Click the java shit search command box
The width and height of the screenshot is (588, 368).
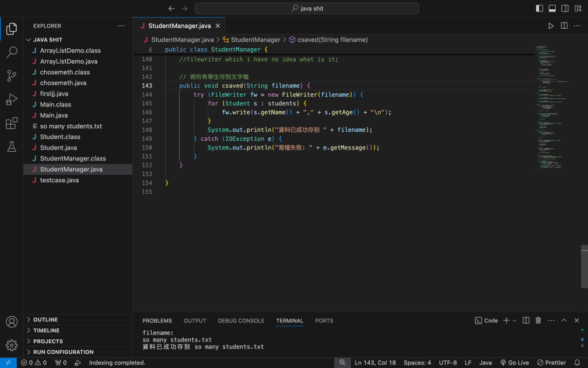coord(307,8)
